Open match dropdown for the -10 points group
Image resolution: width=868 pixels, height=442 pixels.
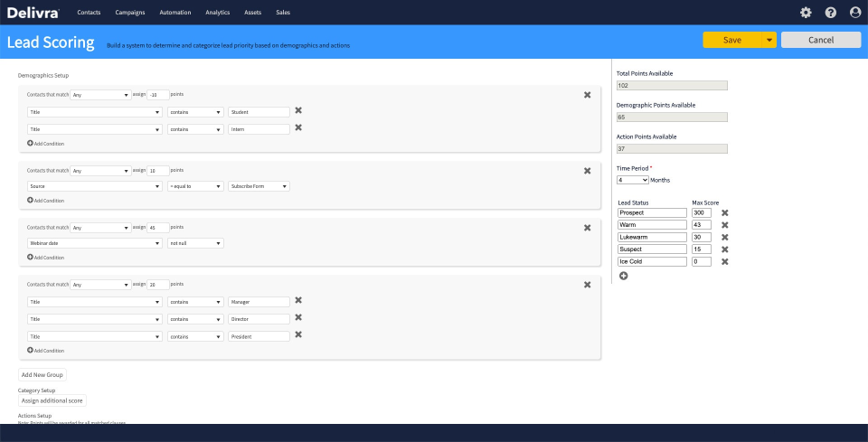100,95
